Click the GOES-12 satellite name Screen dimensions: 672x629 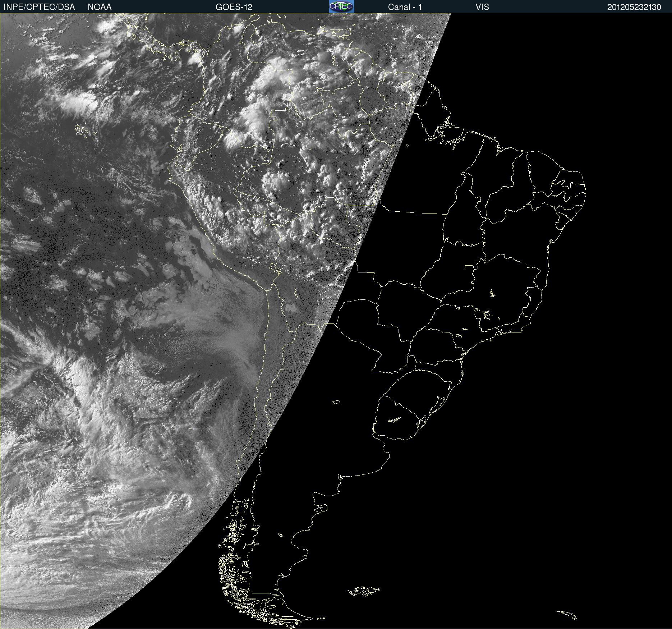pyautogui.click(x=234, y=7)
